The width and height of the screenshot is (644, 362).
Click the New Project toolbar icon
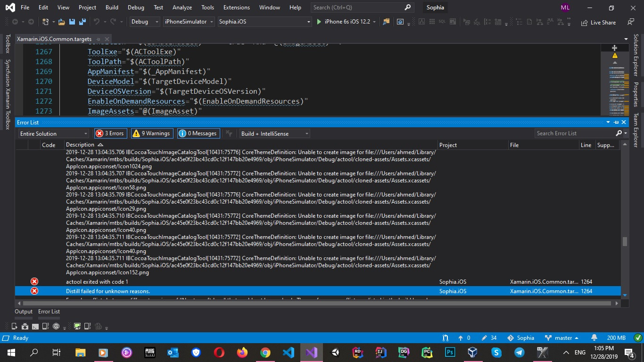pyautogui.click(x=46, y=22)
